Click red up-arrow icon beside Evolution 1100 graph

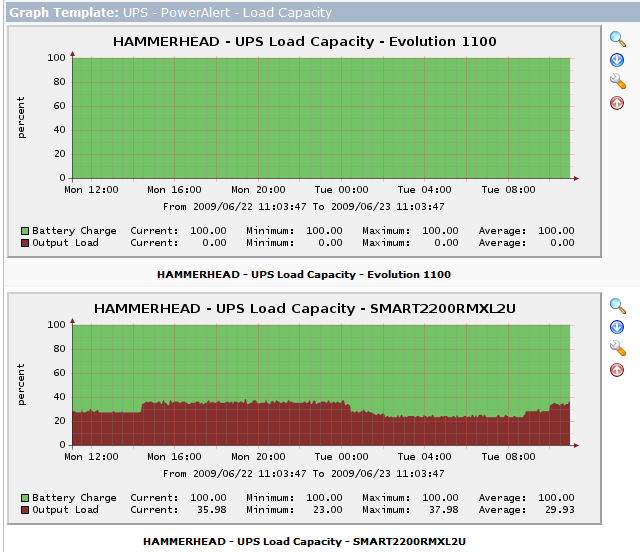click(x=618, y=103)
